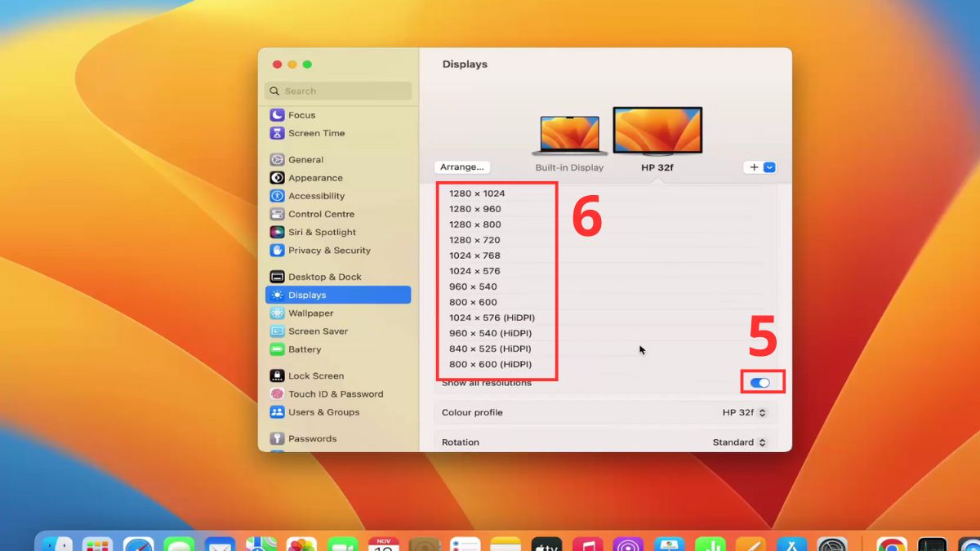Choose the 1280 × 720 resolution
This screenshot has height=551, width=980.
[474, 240]
